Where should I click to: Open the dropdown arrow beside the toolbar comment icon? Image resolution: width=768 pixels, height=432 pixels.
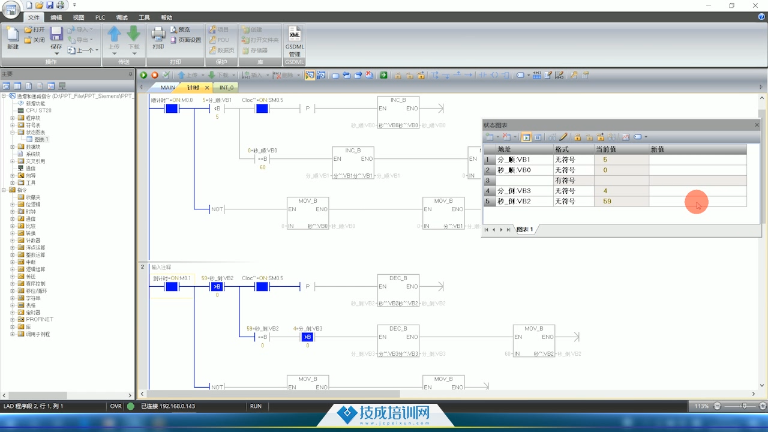coord(528,75)
